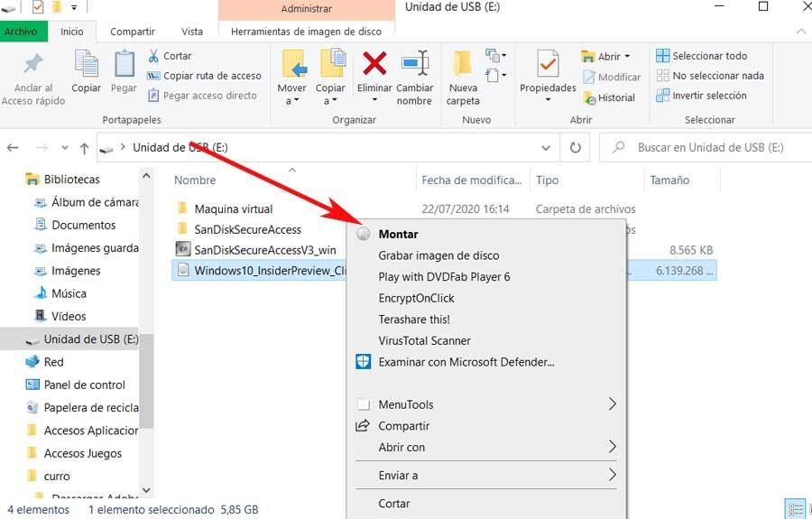The height and width of the screenshot is (519, 812).
Task: Open recent locations dropdown chevron
Action: (x=65, y=148)
